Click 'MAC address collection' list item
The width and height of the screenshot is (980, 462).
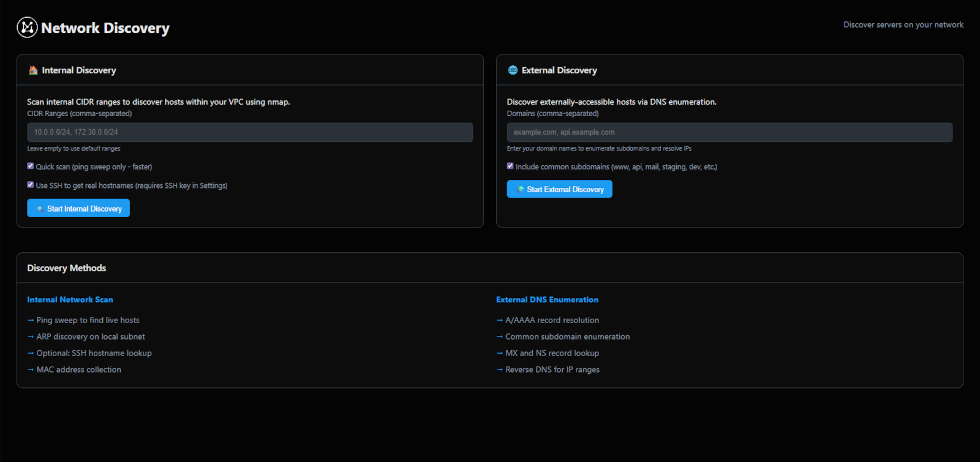coord(78,370)
